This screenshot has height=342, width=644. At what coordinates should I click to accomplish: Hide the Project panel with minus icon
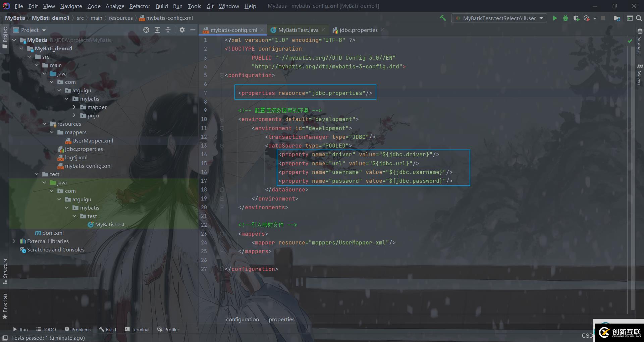(193, 30)
